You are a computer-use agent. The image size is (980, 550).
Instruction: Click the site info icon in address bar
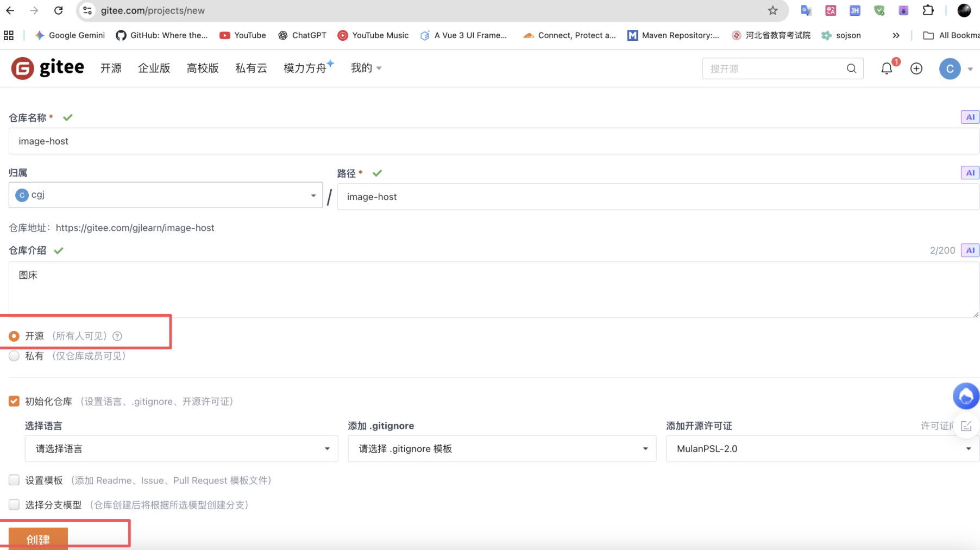(x=87, y=10)
